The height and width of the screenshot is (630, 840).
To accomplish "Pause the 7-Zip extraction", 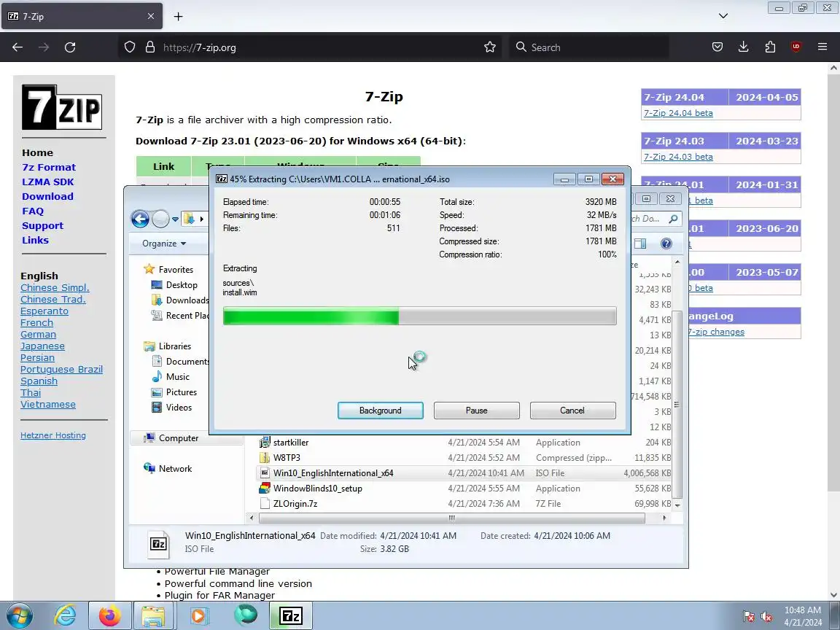I will pos(476,411).
